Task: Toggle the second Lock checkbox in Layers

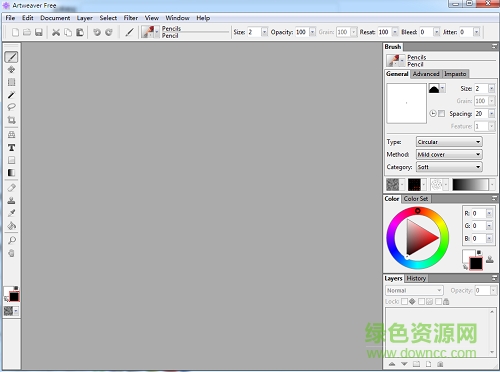Action: pyautogui.click(x=421, y=301)
